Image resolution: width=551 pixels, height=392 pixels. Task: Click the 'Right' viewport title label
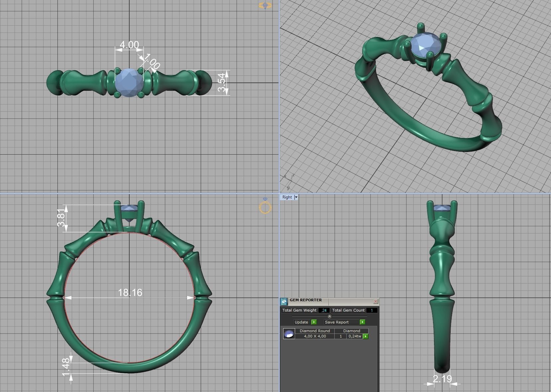(x=287, y=197)
